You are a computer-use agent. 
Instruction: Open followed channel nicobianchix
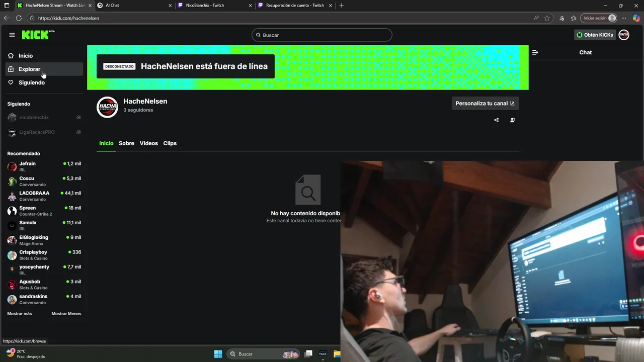(x=44, y=117)
